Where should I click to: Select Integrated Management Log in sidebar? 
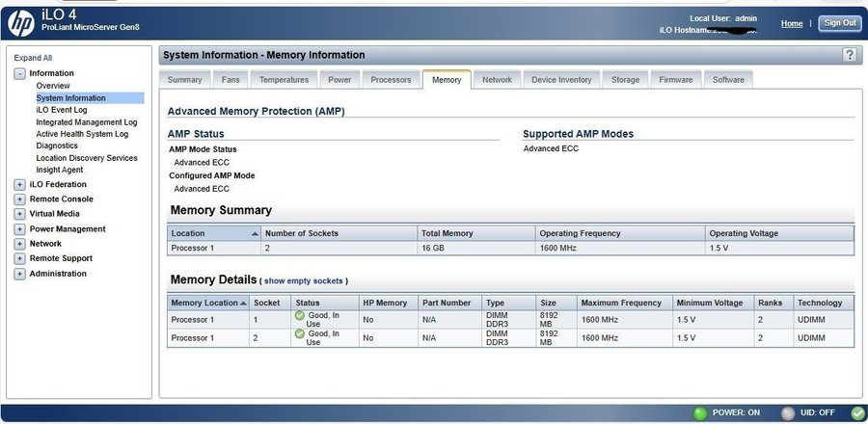pyautogui.click(x=86, y=122)
